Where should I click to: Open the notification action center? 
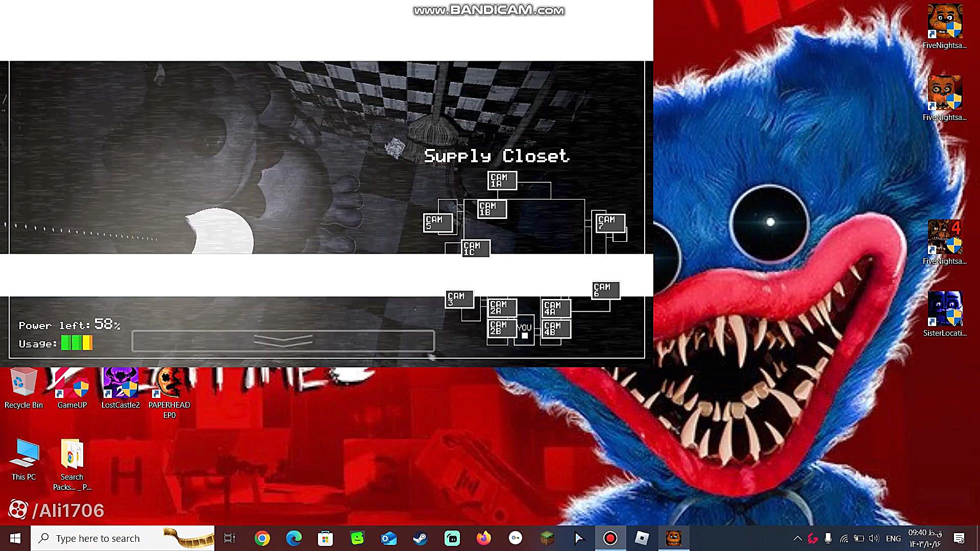(x=959, y=538)
